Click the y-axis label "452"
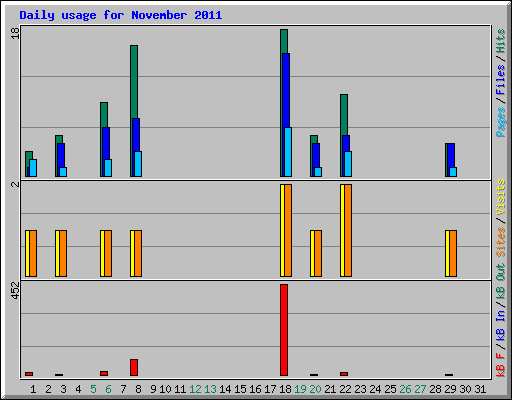This screenshot has width=512, height=400. pos(15,290)
